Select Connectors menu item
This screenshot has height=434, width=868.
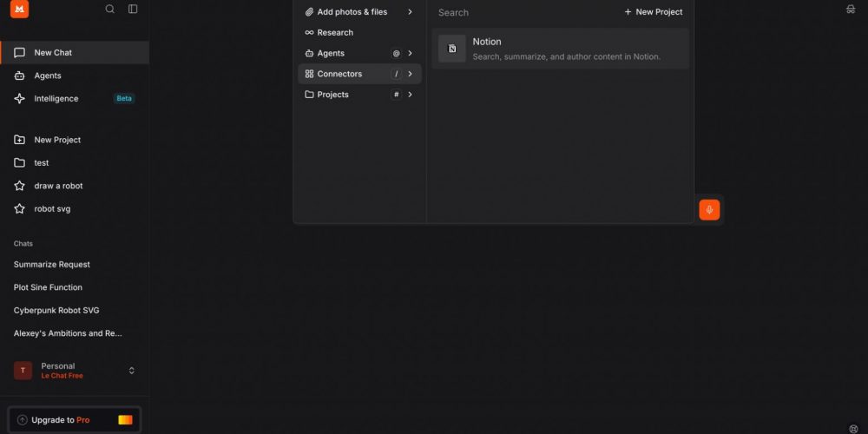[x=340, y=74]
